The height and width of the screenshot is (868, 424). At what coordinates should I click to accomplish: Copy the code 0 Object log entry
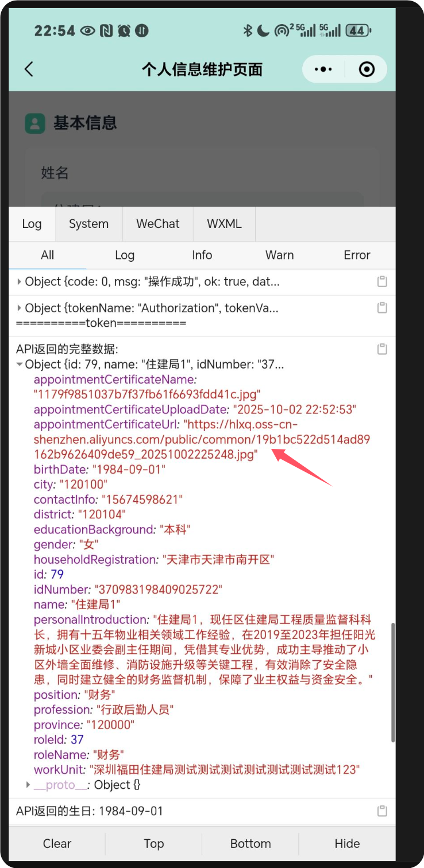[x=382, y=282]
